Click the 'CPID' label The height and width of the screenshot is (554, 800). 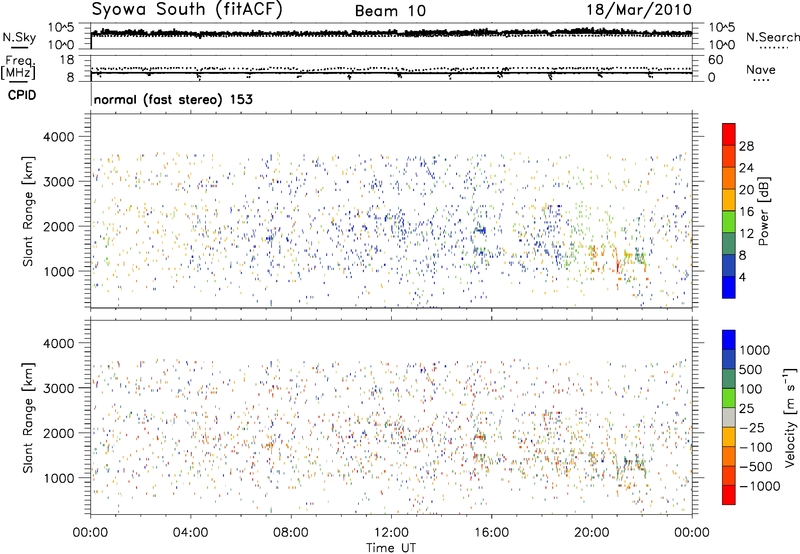(x=22, y=95)
